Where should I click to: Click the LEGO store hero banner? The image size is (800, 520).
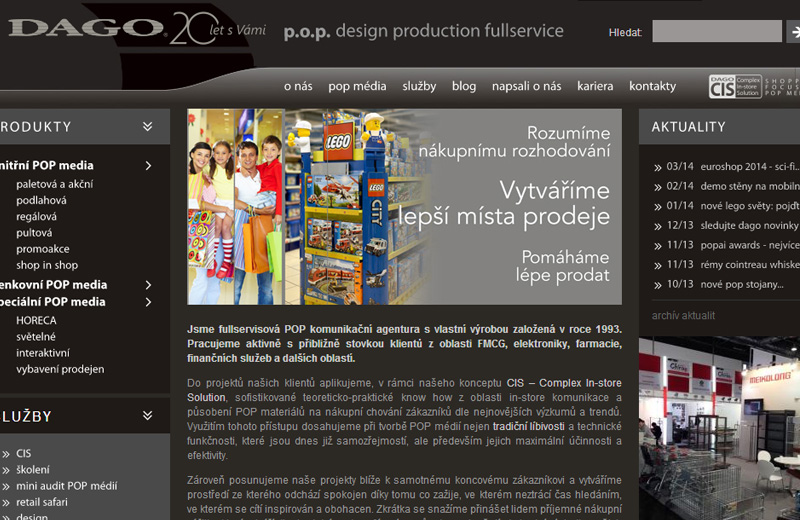coord(404,206)
